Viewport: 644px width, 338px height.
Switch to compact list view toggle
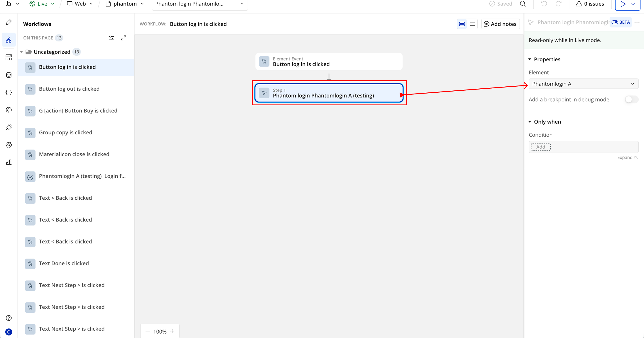pos(472,24)
